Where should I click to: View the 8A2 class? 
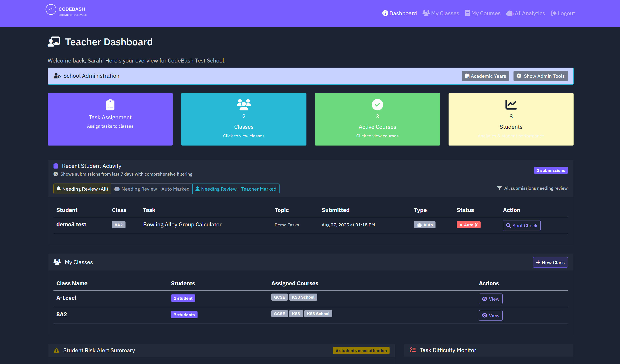[491, 316]
